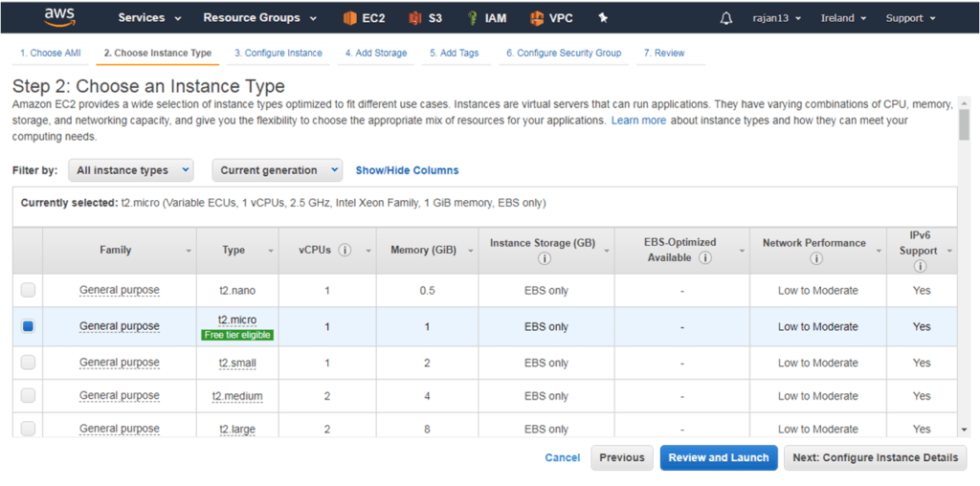Open the S3 service shortcut icon
This screenshot has width=980, height=486.
click(x=415, y=18)
